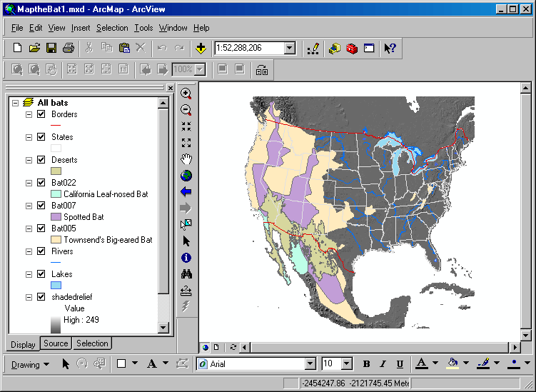Disable the shadedrelief layer checkbox
Viewport: 536px width, 392px height.
pyautogui.click(x=41, y=296)
